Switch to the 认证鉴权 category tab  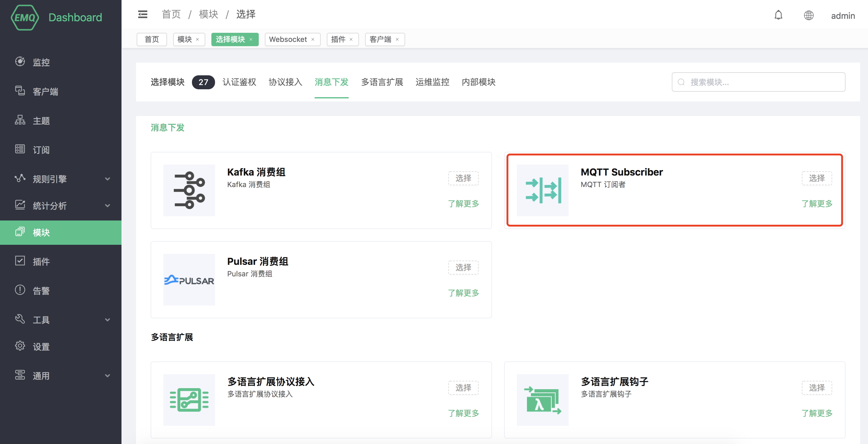pyautogui.click(x=239, y=82)
